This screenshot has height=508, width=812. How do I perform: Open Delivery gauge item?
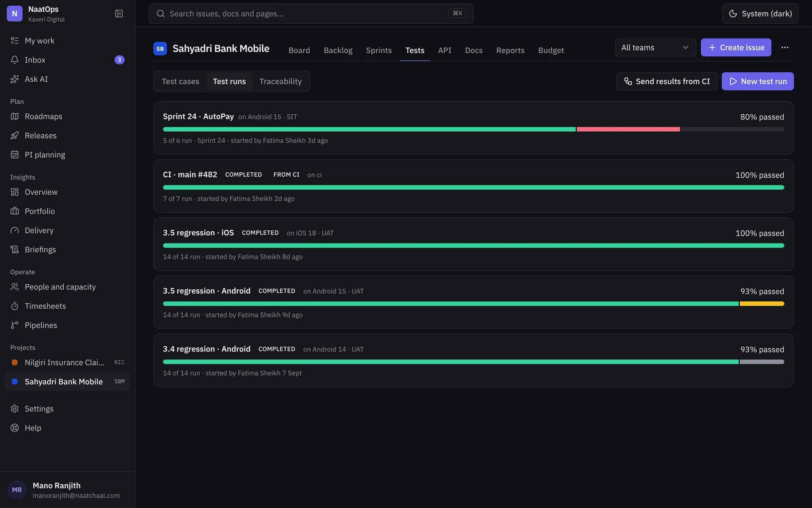67,230
